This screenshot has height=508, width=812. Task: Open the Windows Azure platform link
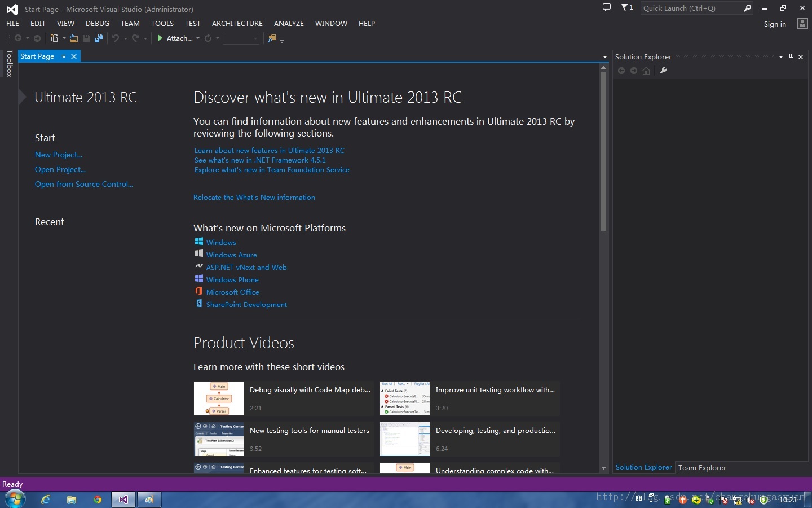tap(231, 255)
